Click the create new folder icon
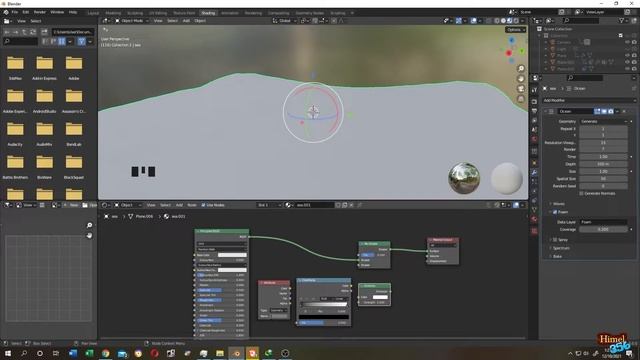The height and width of the screenshot is (360, 640). [44, 32]
